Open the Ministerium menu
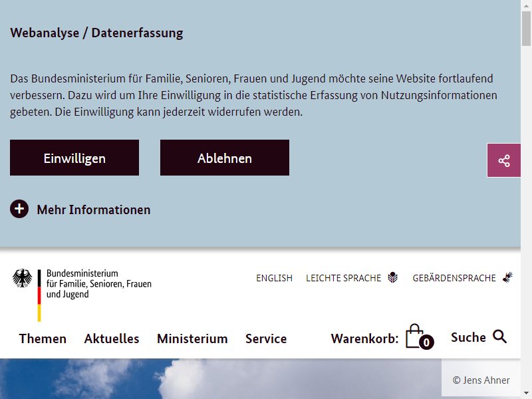The image size is (532, 399). click(192, 338)
